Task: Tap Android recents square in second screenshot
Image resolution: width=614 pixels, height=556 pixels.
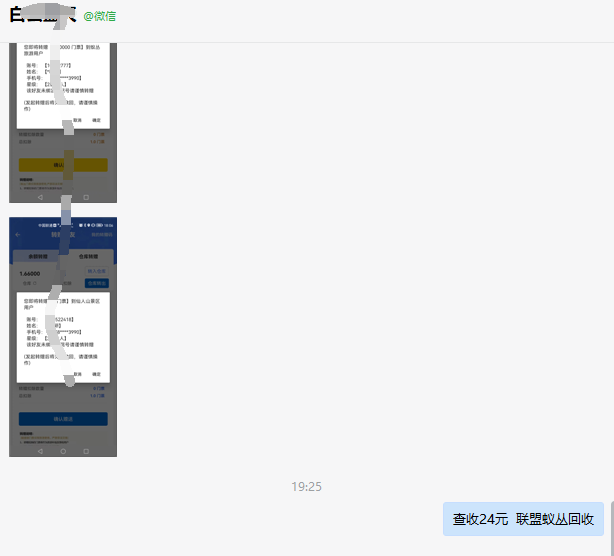Action: (x=86, y=451)
